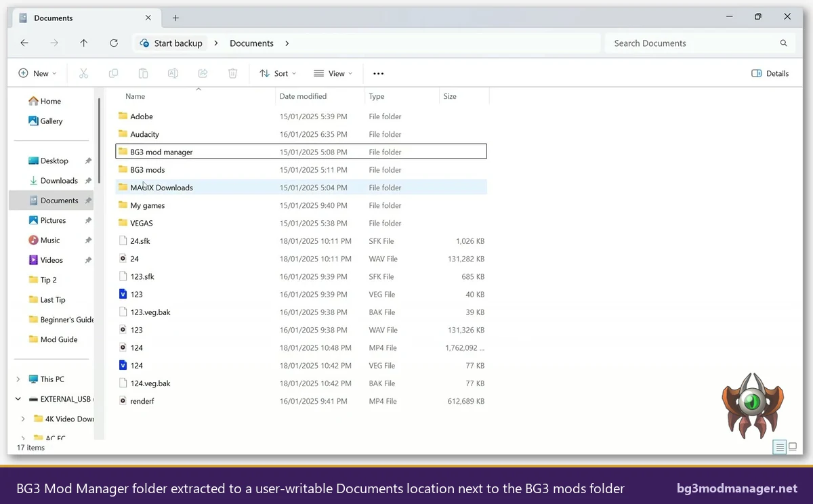Viewport: 813px width, 504px height.
Task: Expand the This PC tree node
Action: pos(18,379)
